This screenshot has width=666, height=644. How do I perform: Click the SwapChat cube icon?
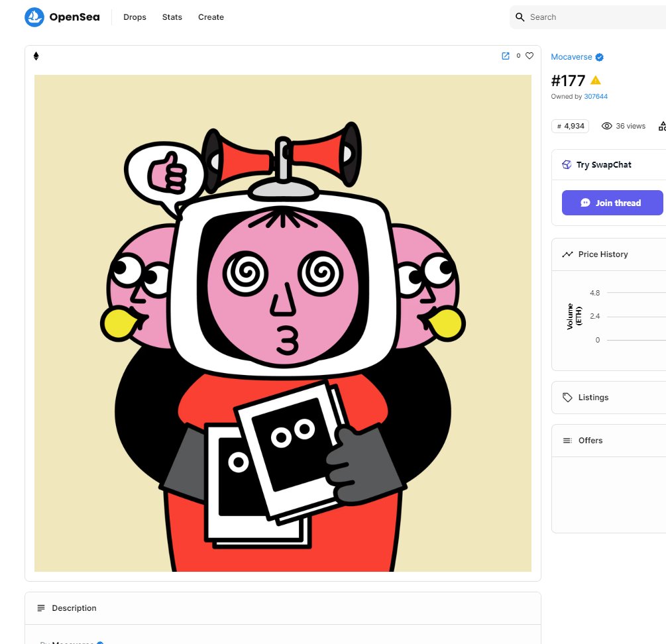567,165
